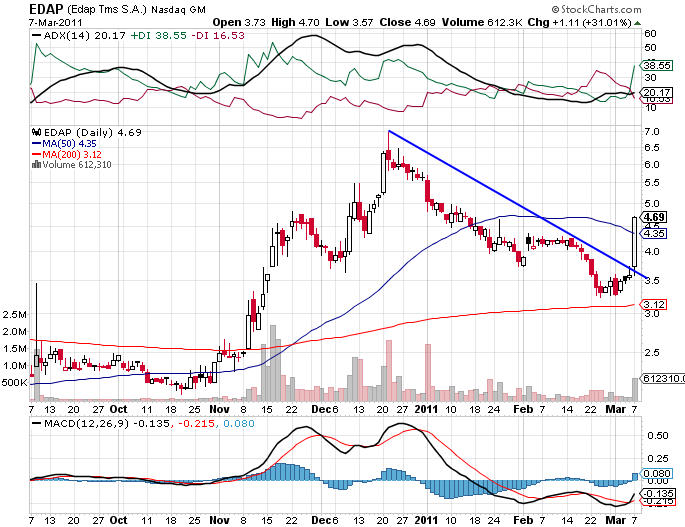Click the 500K volume axis label
685x527 pixels.
pyautogui.click(x=15, y=383)
